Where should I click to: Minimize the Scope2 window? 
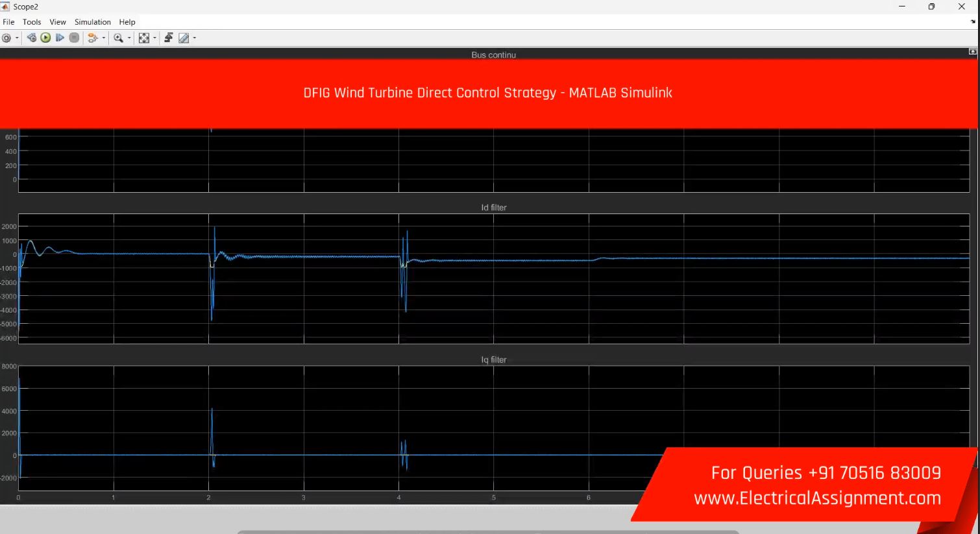tap(901, 6)
